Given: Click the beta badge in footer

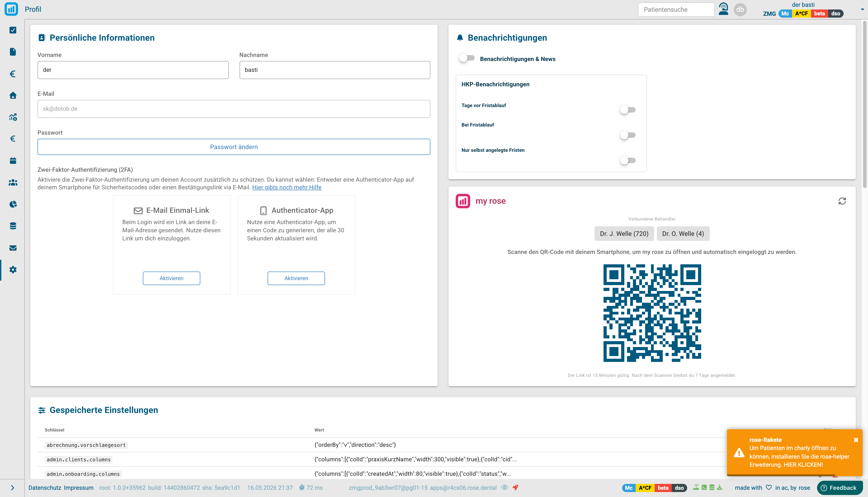Looking at the screenshot, I should [x=663, y=488].
